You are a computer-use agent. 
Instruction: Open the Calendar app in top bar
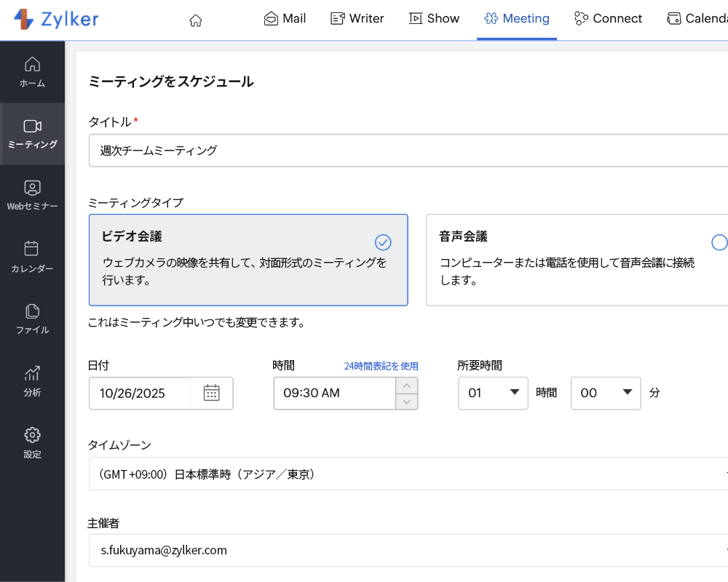tap(697, 19)
